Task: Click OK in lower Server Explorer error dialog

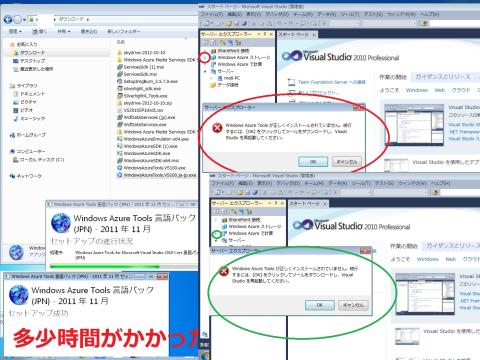Action: tap(319, 305)
